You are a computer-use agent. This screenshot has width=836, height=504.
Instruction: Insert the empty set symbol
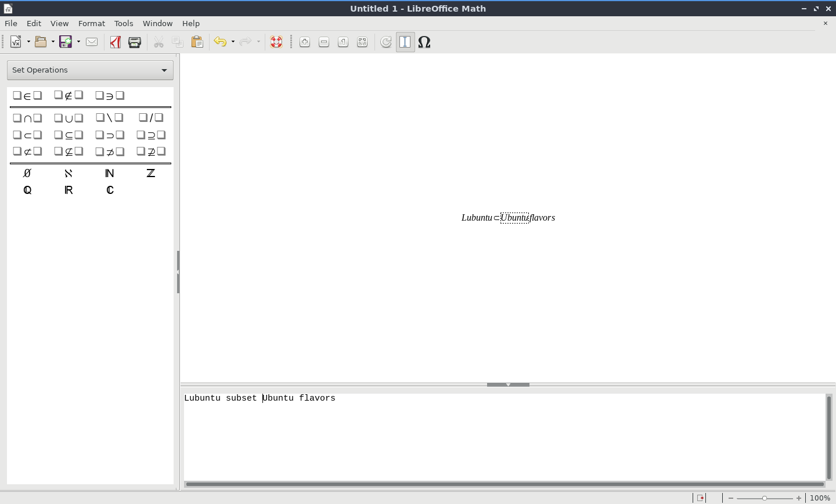pos(27,174)
